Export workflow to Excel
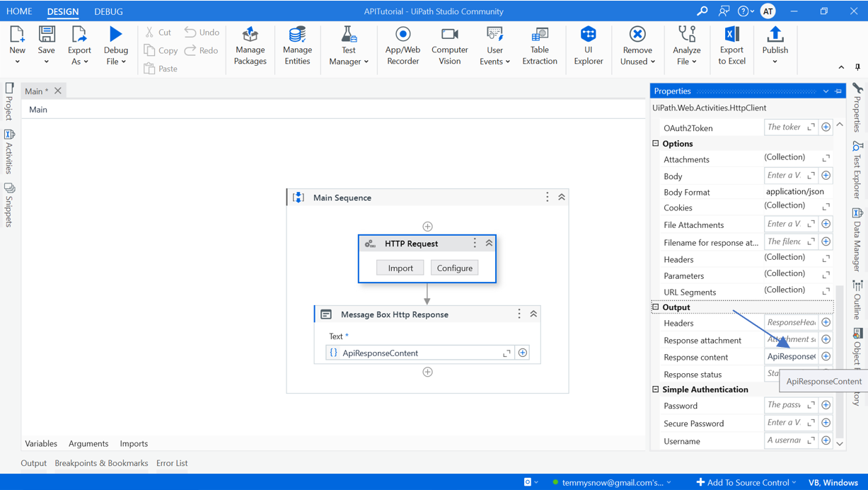 (731, 45)
